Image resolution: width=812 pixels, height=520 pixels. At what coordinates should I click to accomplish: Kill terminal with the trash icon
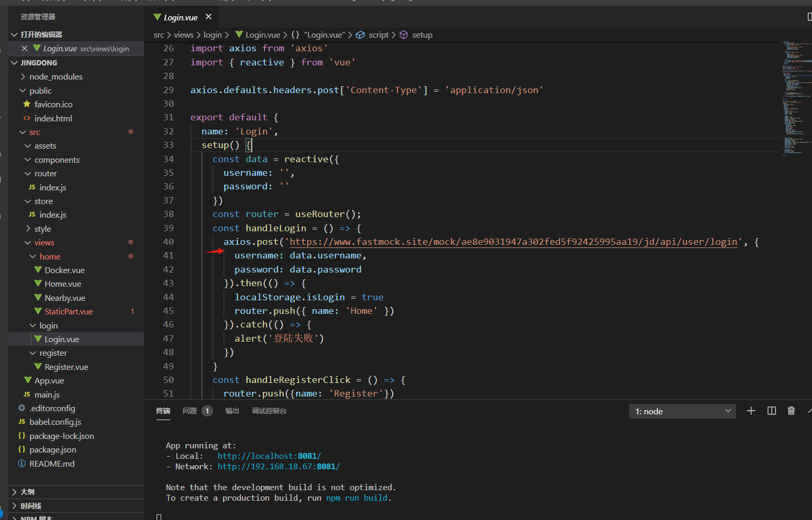click(791, 411)
